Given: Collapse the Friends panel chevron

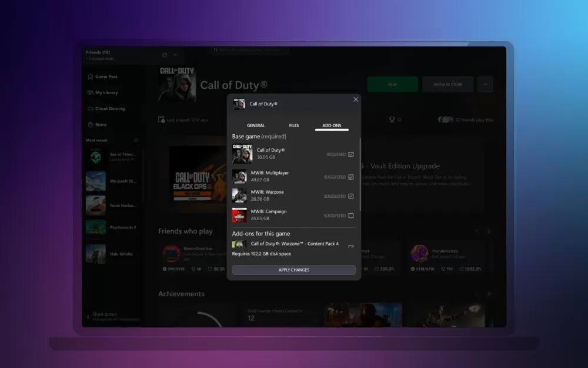Looking at the screenshot, I should (x=175, y=55).
